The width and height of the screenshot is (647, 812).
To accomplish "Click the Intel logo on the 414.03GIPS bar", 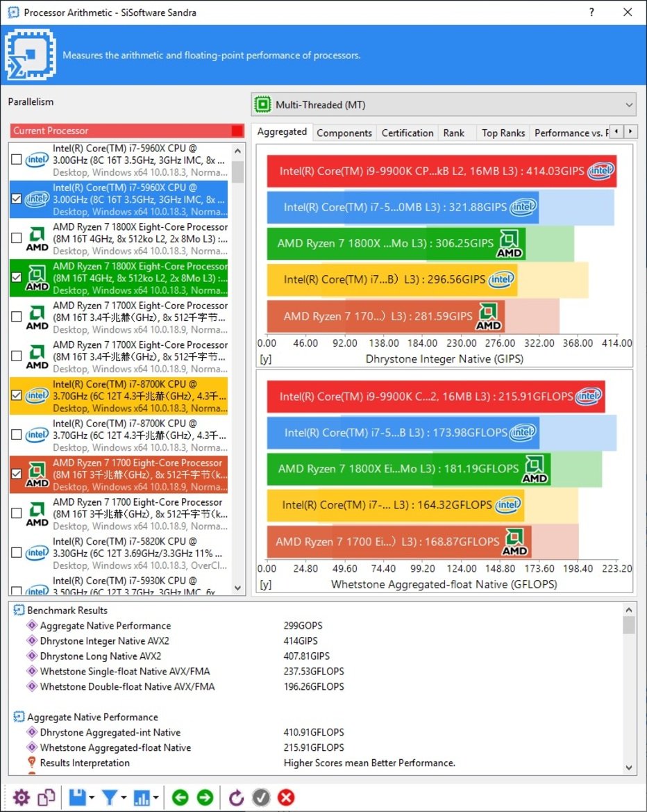I will [x=601, y=170].
